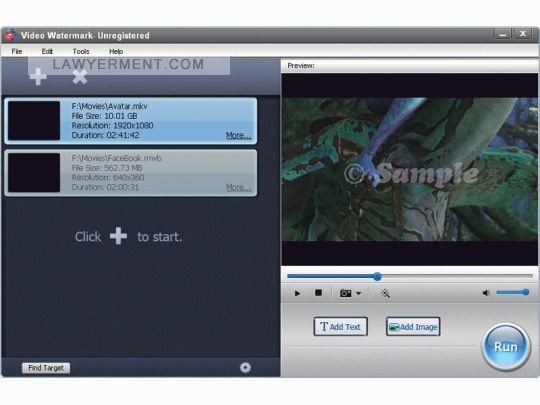This screenshot has height=405, width=540.
Task: Click the round Run button
Action: pos(506,346)
